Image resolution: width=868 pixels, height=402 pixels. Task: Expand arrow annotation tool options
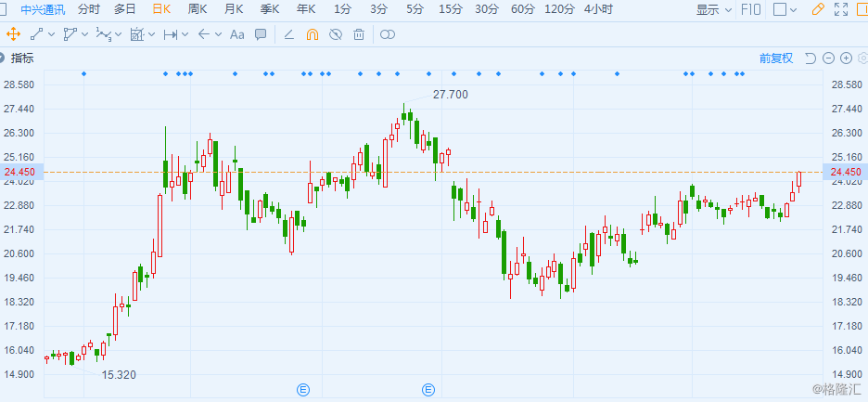coord(218,34)
